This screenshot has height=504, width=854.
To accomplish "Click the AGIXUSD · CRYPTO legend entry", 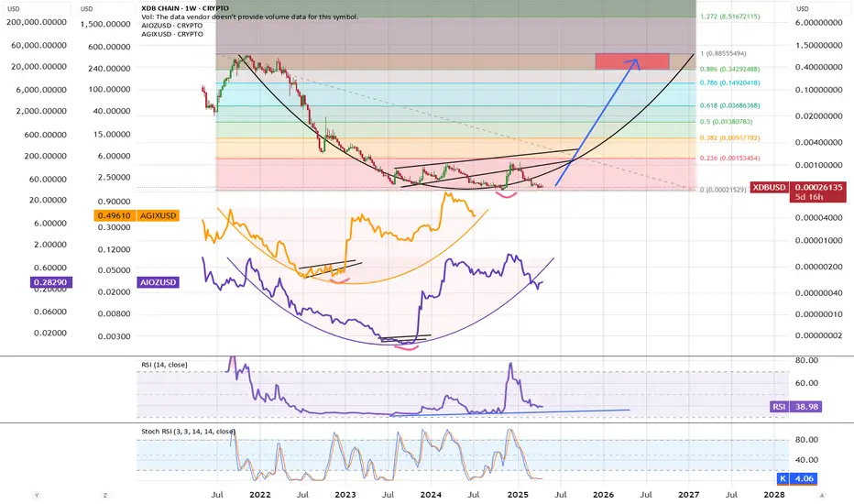I will coord(172,34).
